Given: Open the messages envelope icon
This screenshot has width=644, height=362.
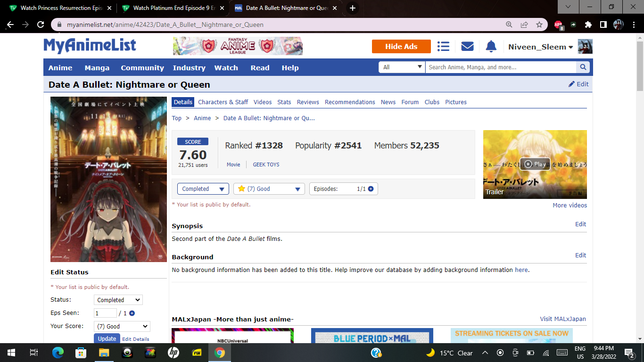Looking at the screenshot, I should click(x=467, y=46).
